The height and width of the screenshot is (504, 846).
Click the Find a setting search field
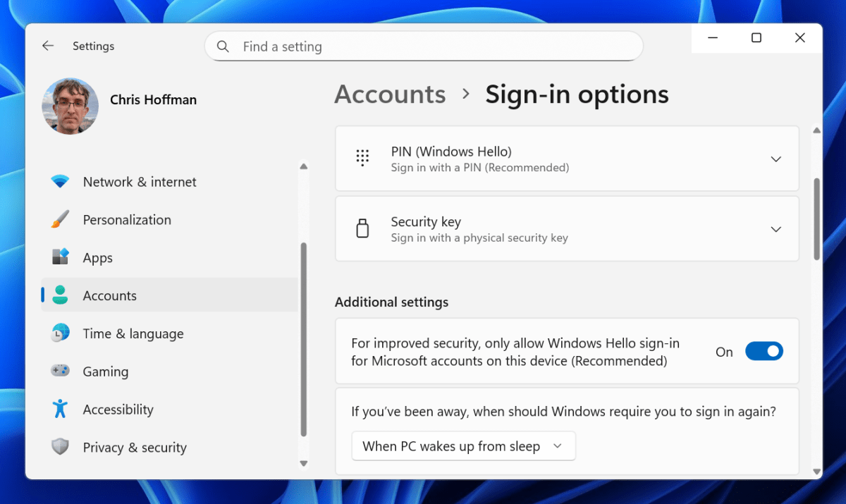point(423,46)
